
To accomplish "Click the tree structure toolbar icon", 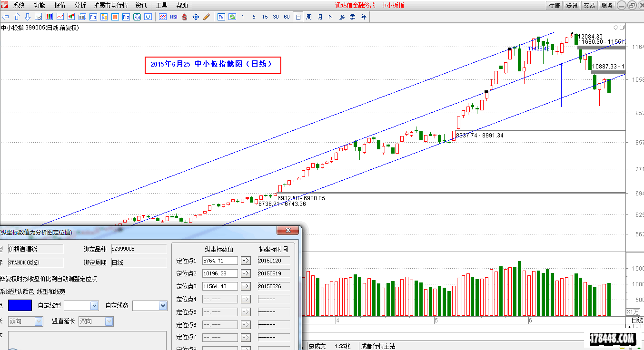I will click(x=104, y=17).
